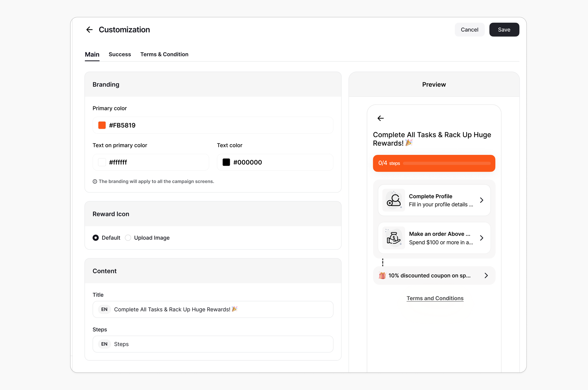The height and width of the screenshot is (390, 588).
Task: Expand the Make an order chevron
Action: [481, 238]
